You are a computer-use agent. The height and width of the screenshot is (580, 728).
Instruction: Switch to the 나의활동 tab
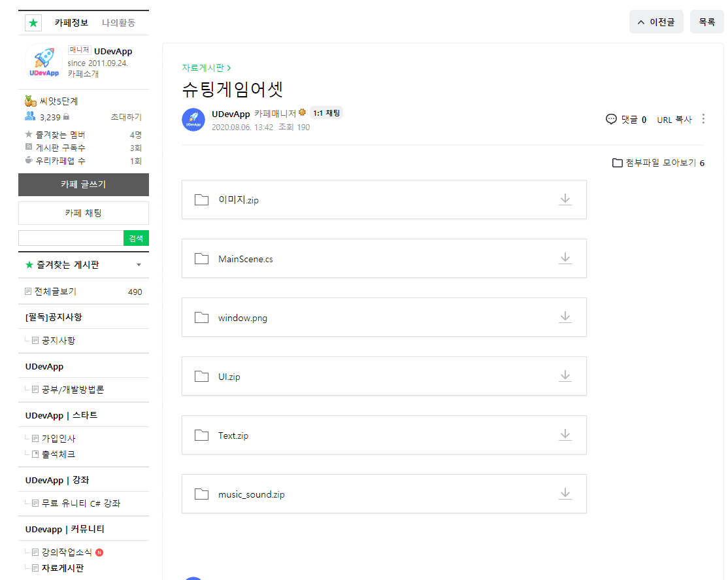click(118, 23)
